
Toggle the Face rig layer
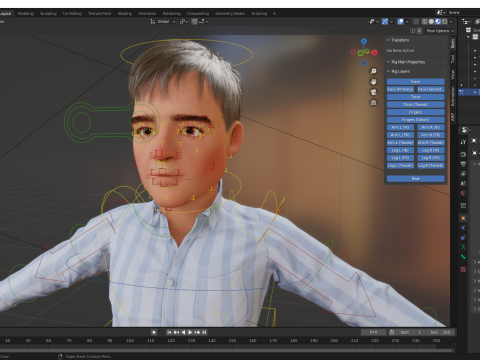click(x=416, y=81)
